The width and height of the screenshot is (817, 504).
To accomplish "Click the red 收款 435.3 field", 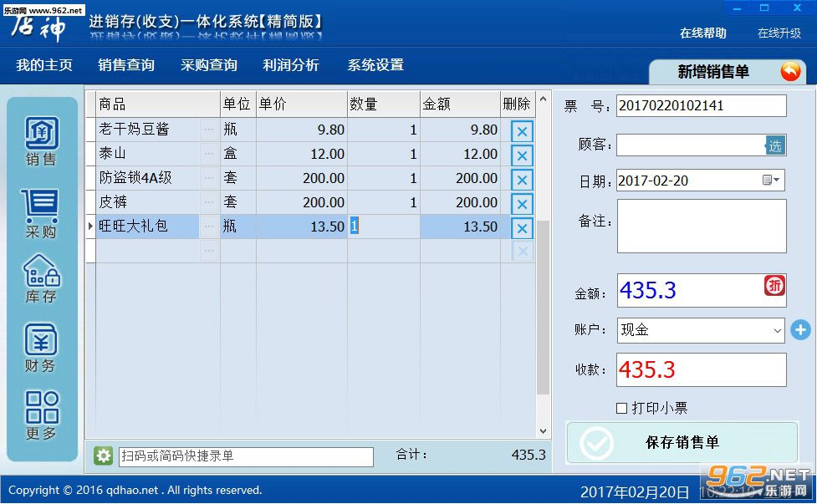I will click(x=702, y=369).
